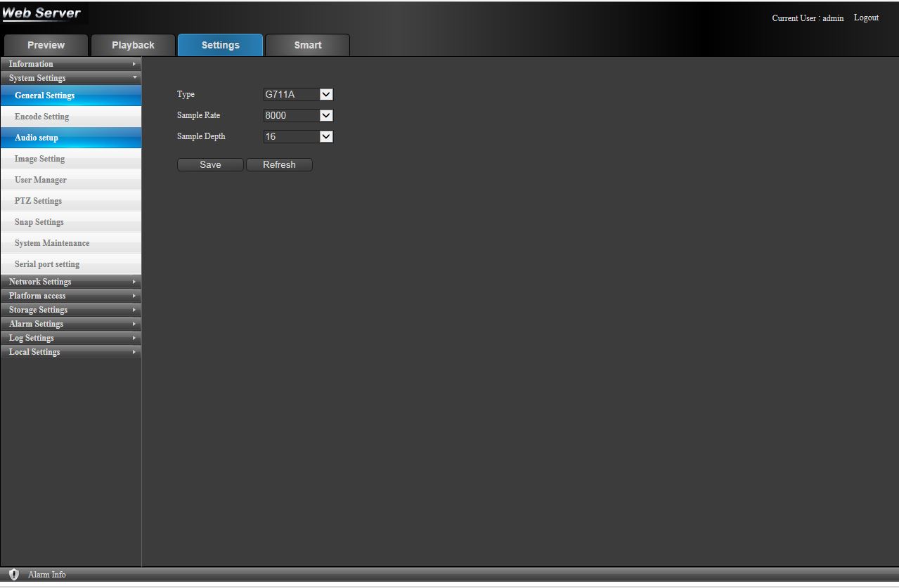This screenshot has width=899, height=588.
Task: Click the Logout link
Action: pyautogui.click(x=866, y=18)
